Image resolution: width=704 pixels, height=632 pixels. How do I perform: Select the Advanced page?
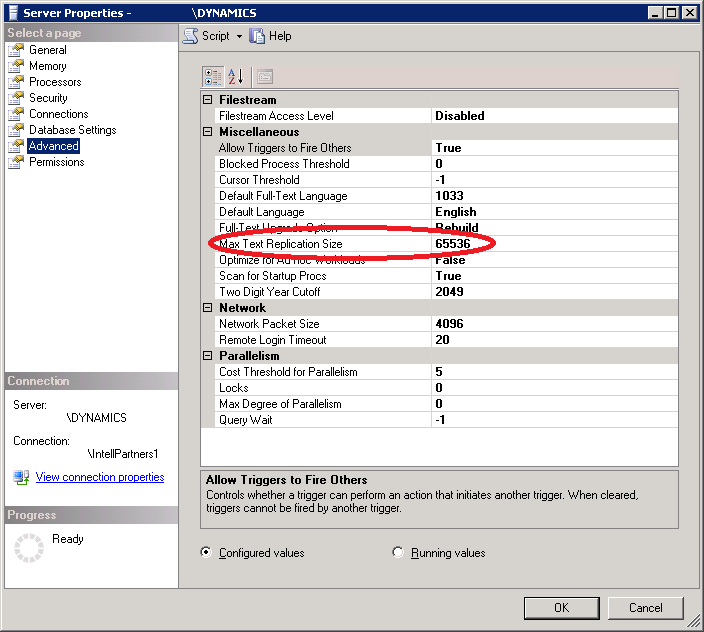pos(54,146)
